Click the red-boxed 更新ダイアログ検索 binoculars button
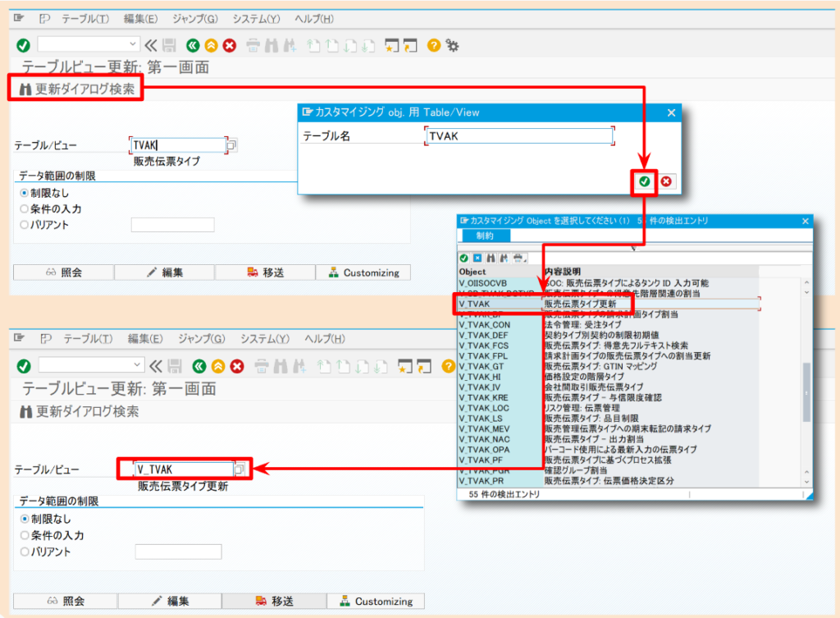Image resolution: width=840 pixels, height=618 pixels. (75, 89)
